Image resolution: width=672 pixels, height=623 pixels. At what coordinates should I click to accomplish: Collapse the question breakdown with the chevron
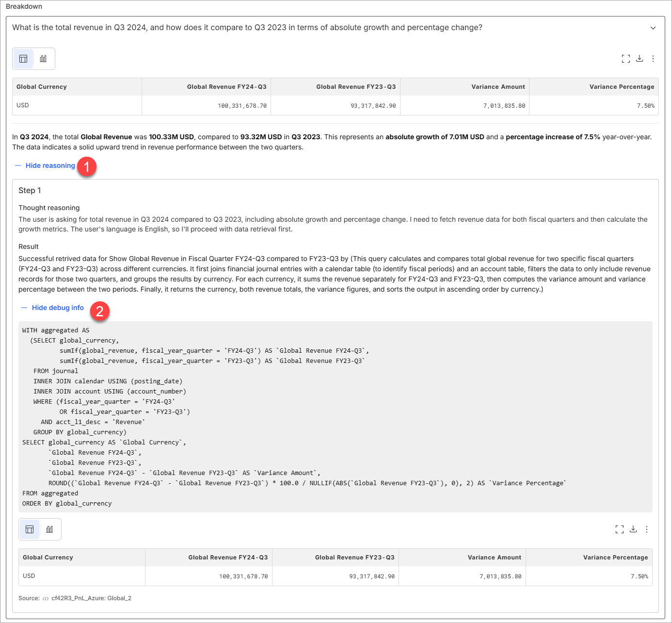(653, 28)
